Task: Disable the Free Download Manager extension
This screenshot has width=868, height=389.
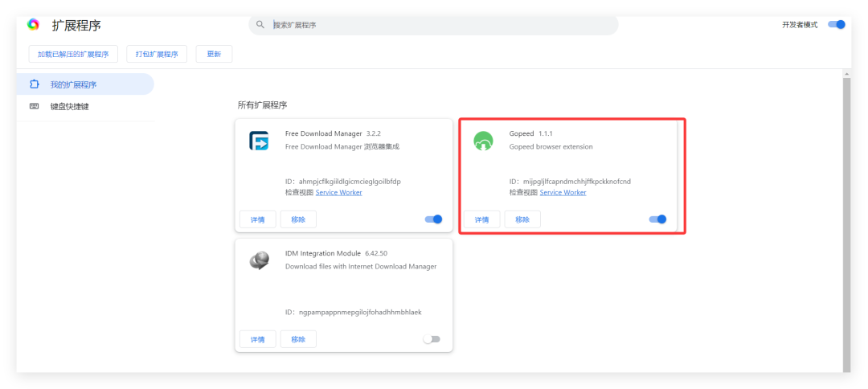Action: point(433,219)
